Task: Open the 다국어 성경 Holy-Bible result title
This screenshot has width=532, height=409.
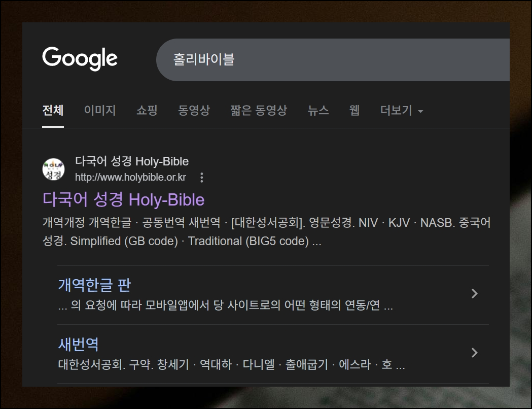Action: [124, 199]
